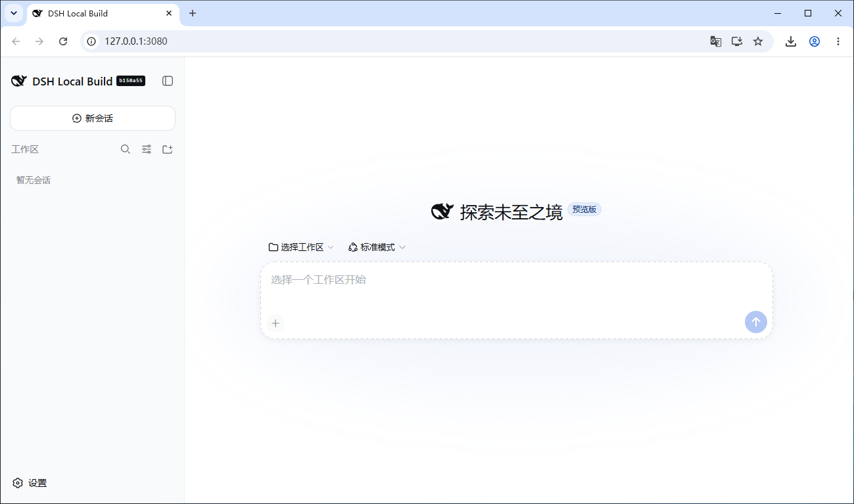Open workspace filter settings sliders icon

pyautogui.click(x=147, y=149)
